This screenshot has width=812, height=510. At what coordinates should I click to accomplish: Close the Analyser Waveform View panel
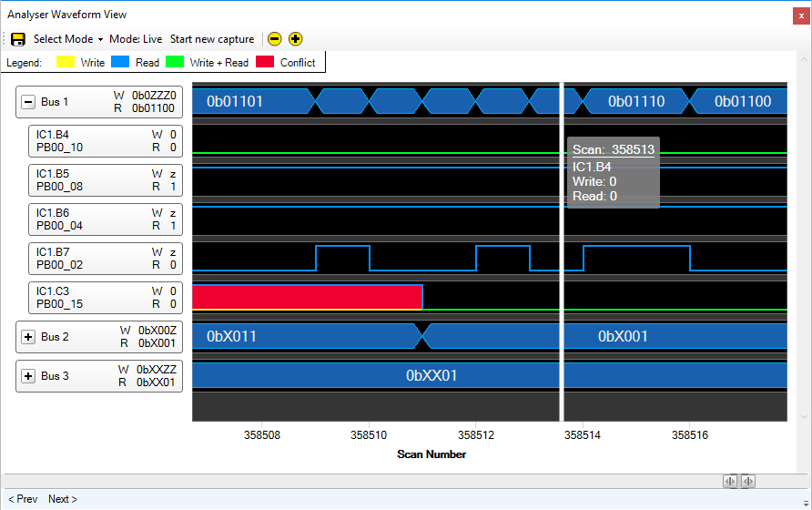point(801,16)
